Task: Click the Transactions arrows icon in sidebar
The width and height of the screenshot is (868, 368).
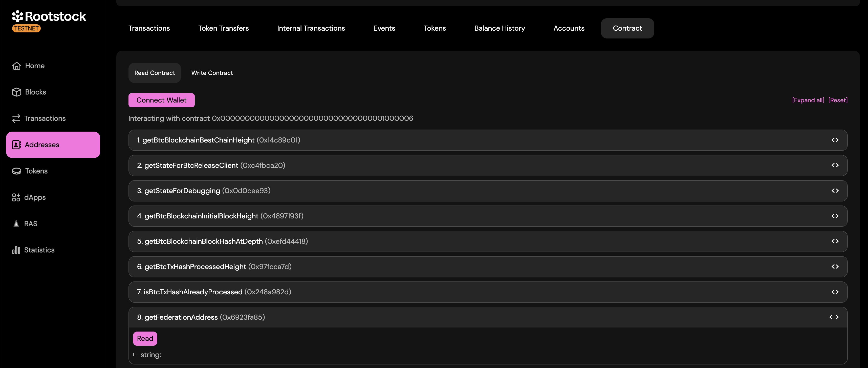Action: click(x=16, y=118)
